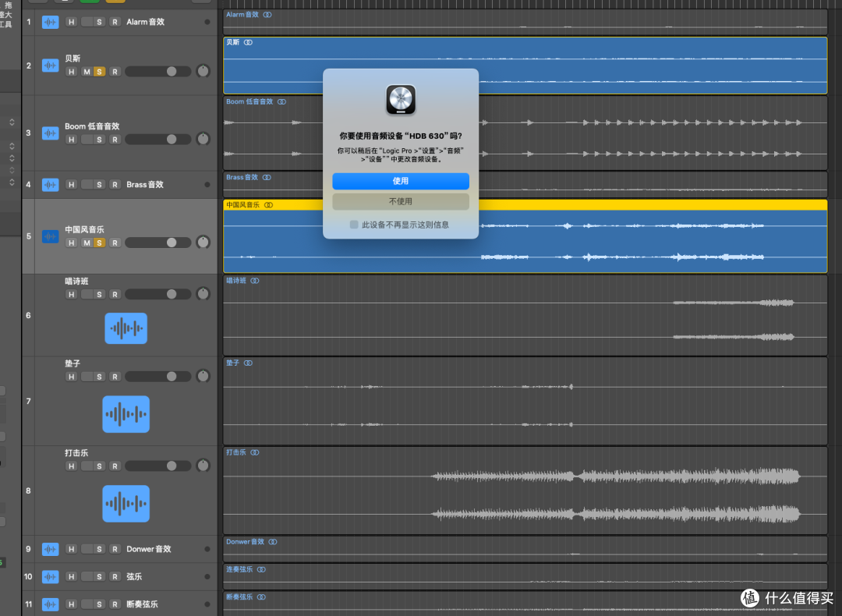This screenshot has width=842, height=616.
Task: Solo the Alarm 音效 track
Action: (99, 22)
